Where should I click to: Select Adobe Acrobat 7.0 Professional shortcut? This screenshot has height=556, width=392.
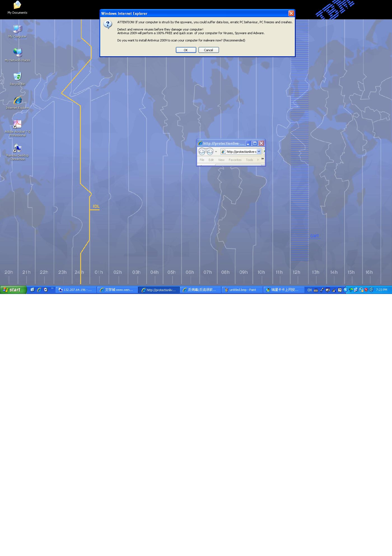[x=17, y=129]
